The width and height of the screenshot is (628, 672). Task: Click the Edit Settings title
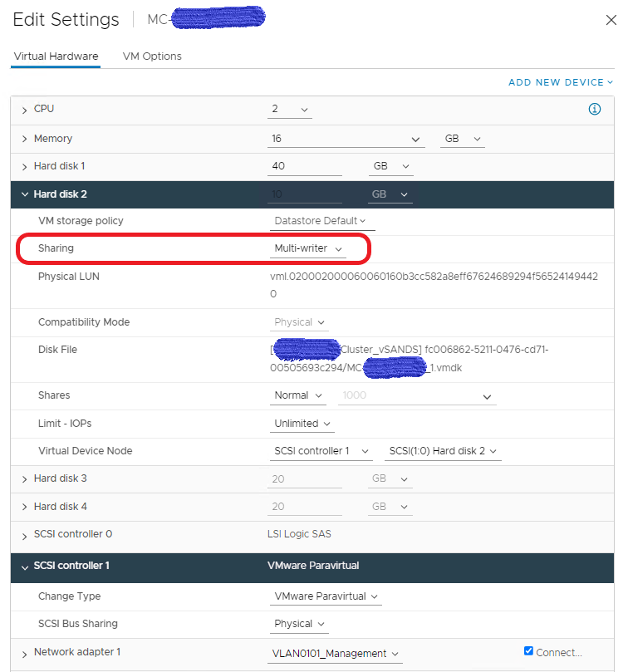pos(66,20)
